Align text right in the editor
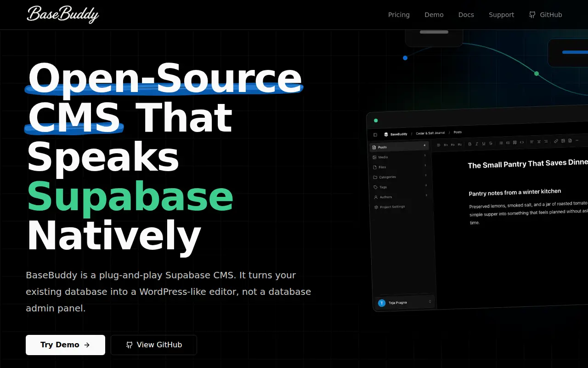The height and width of the screenshot is (368, 588). (546, 141)
